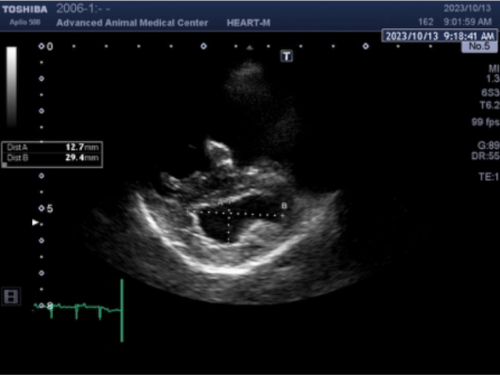Image resolution: width=500 pixels, height=375 pixels.
Task: Click the green ECG vertical cursor line
Action: tap(122, 311)
